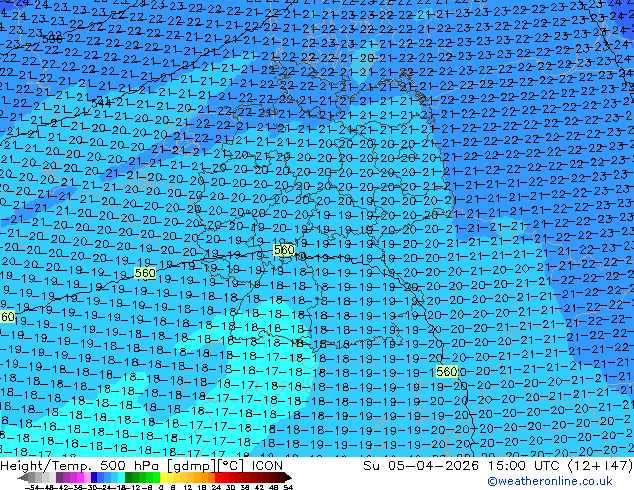Image resolution: width=634 pixels, height=490 pixels.
Task: Click the weatheronline.co.uk link
Action: (x=549, y=481)
